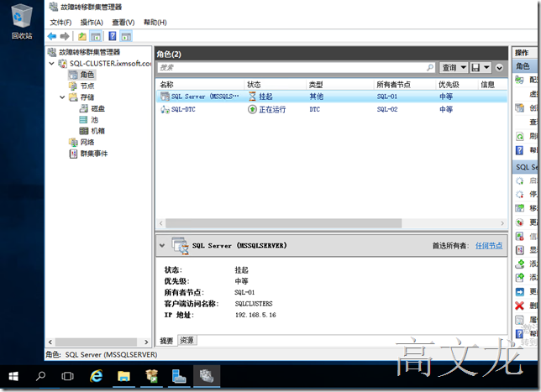Open the 帮助(H) menu
Image resolution: width=541 pixels, height=392 pixels.
155,23
